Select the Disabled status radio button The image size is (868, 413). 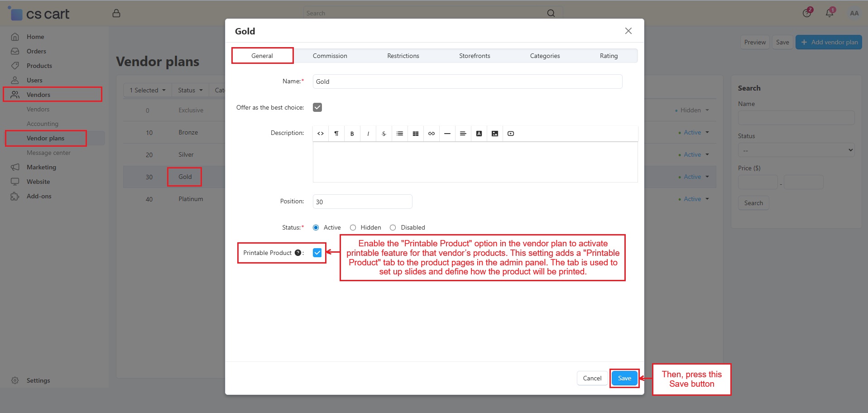393,227
